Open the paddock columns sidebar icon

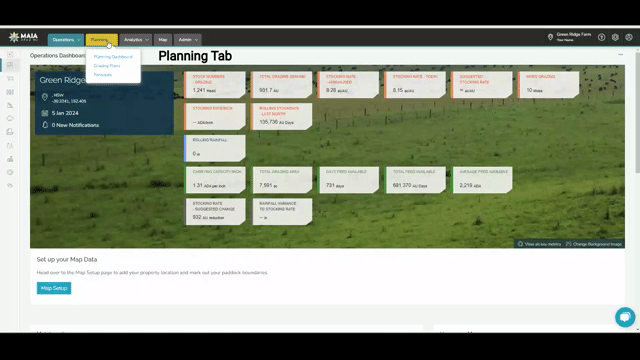pos(10,92)
